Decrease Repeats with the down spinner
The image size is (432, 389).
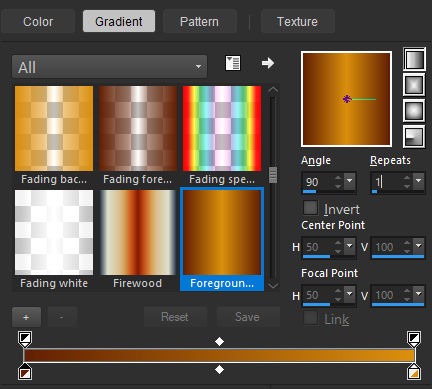pyautogui.click(x=407, y=185)
